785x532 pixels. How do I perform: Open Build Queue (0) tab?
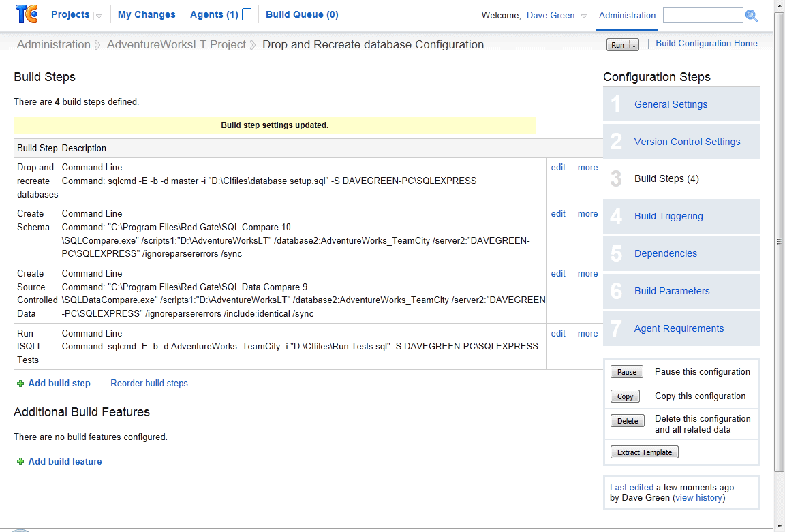pyautogui.click(x=302, y=14)
